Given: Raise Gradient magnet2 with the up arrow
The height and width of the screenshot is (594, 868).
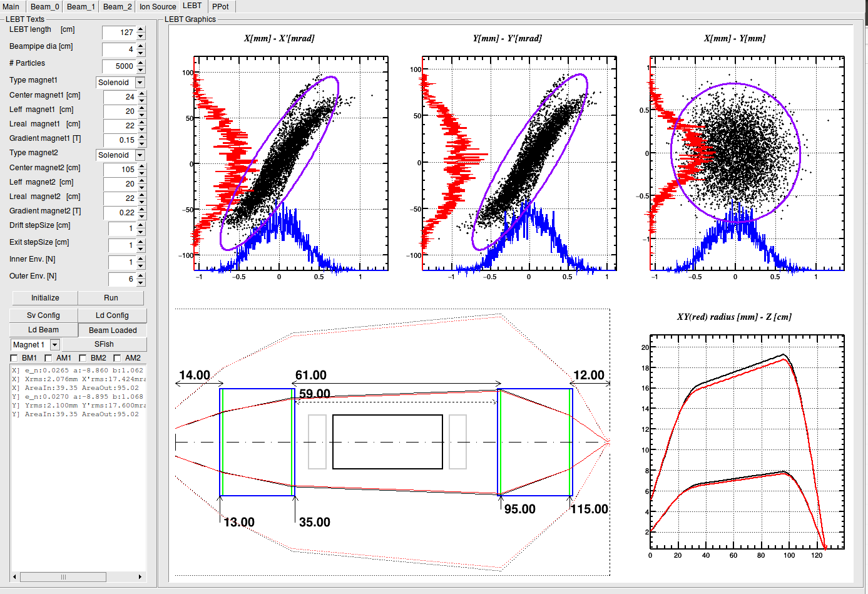Looking at the screenshot, I should 142,210.
